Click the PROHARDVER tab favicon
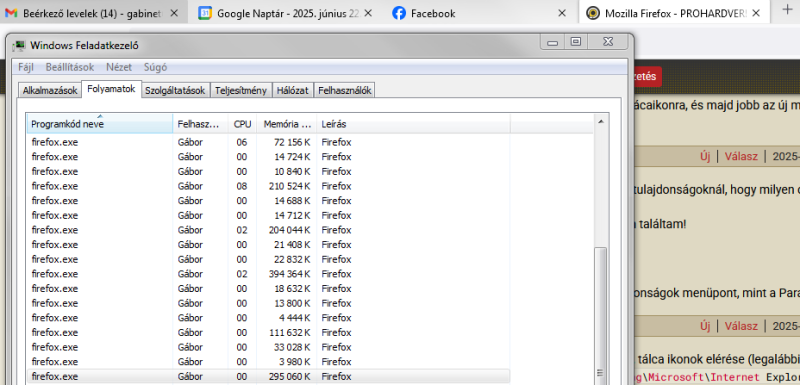Viewport: 800px width, 385px height. click(x=592, y=14)
